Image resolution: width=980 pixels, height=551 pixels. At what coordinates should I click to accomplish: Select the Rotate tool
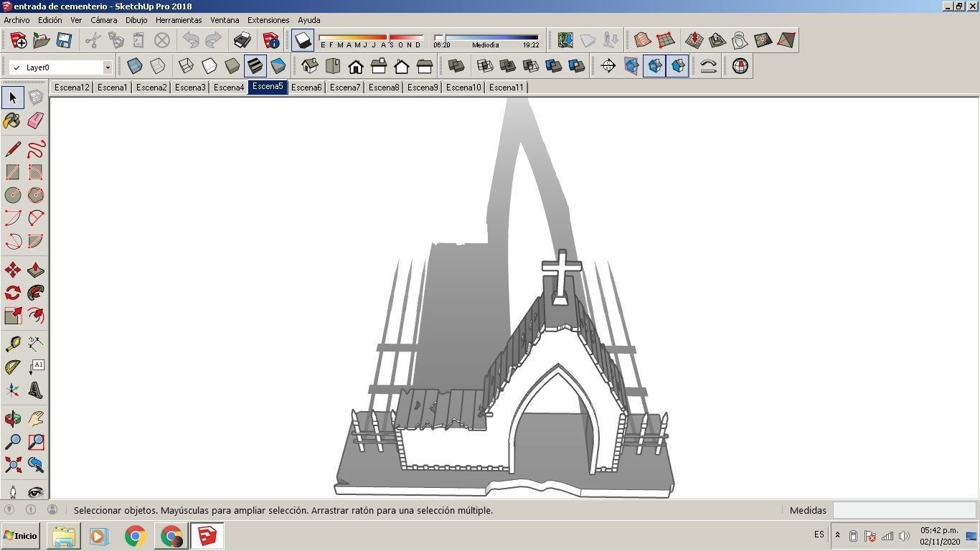(12, 293)
